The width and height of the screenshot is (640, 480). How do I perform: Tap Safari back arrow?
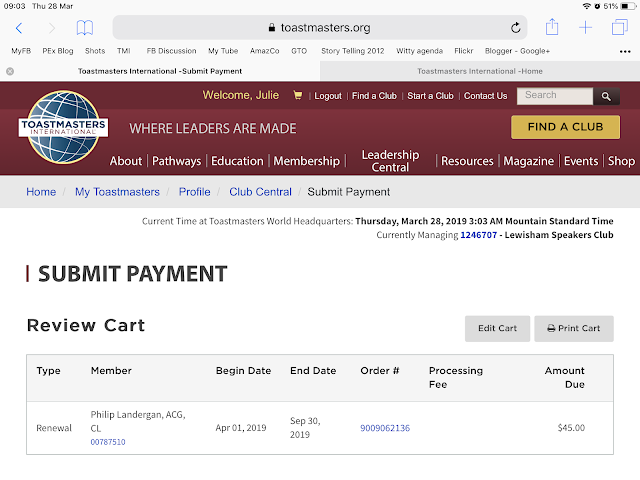19,28
